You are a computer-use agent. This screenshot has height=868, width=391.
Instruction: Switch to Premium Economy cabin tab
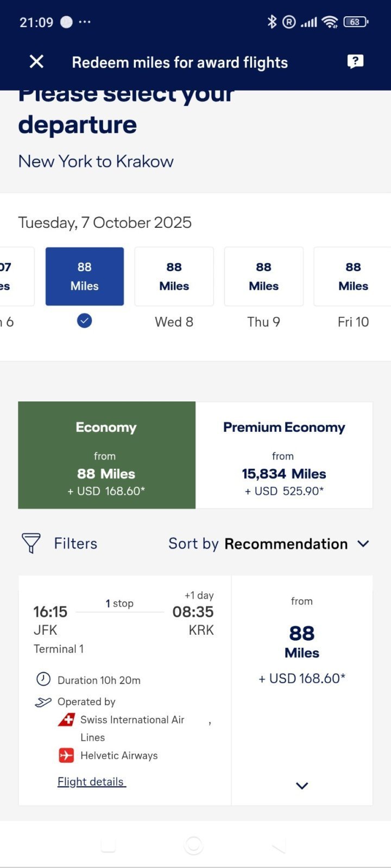(x=284, y=455)
